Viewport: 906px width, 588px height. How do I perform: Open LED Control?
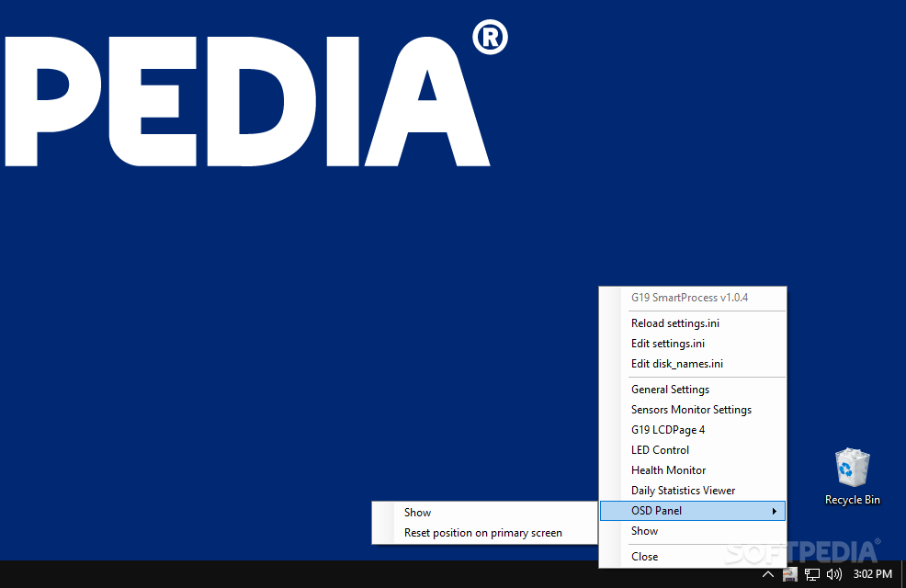(693, 450)
